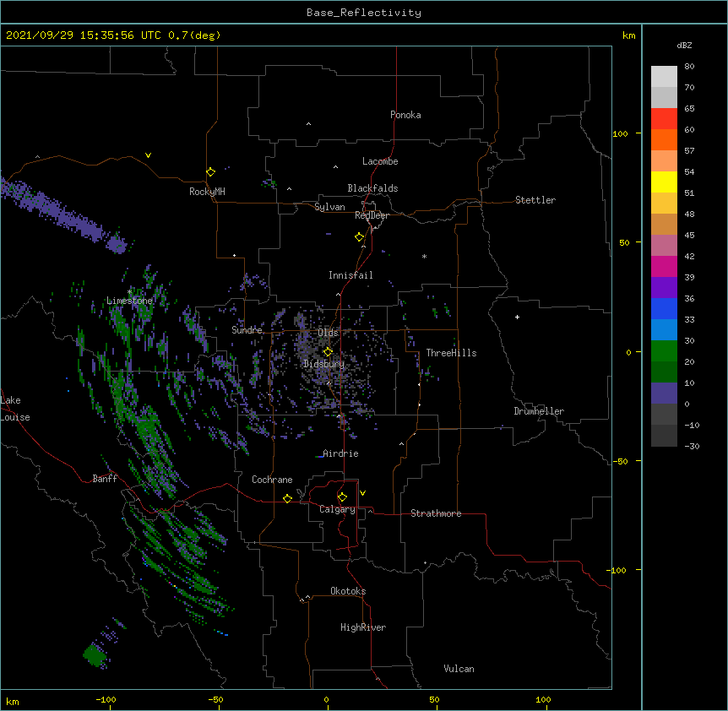This screenshot has height=711, width=728.
Task: Select the Sylvan label
Action: coord(329,207)
